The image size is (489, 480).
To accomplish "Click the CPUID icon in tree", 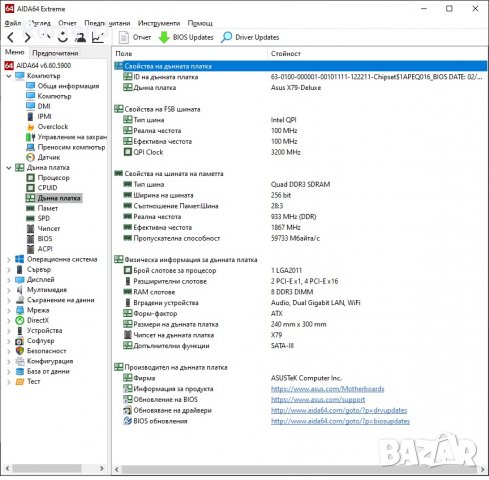I will coord(30,188).
